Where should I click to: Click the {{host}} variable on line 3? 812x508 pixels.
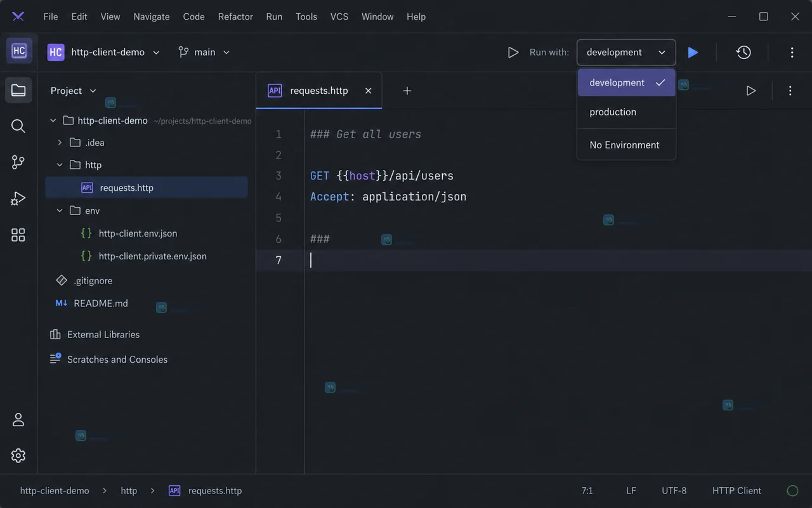click(x=363, y=176)
